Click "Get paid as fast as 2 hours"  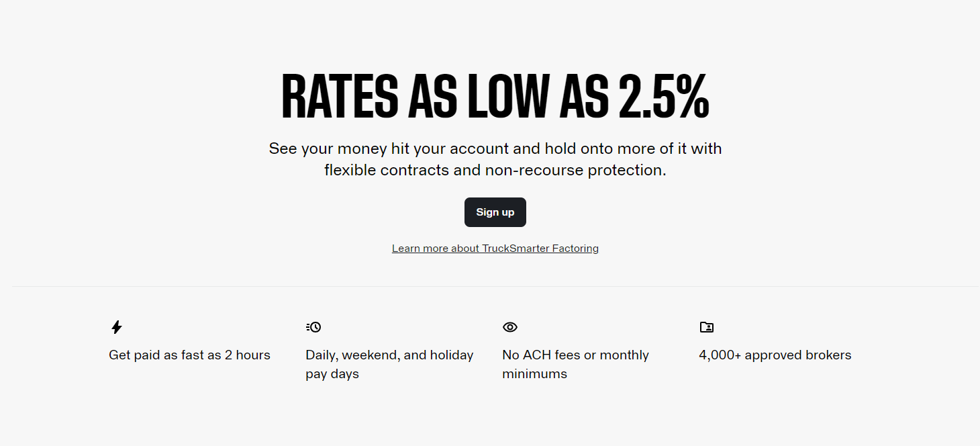pyautogui.click(x=189, y=355)
